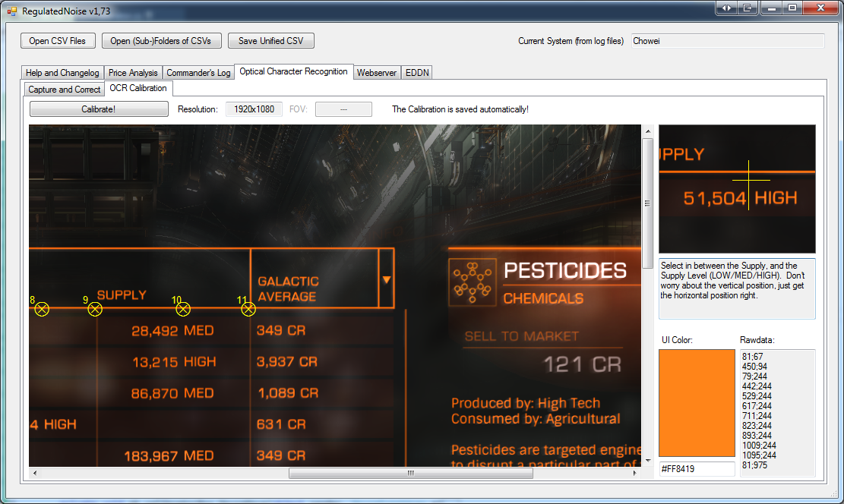
Task: Click the Rawdata coordinates text box
Action: click(778, 413)
